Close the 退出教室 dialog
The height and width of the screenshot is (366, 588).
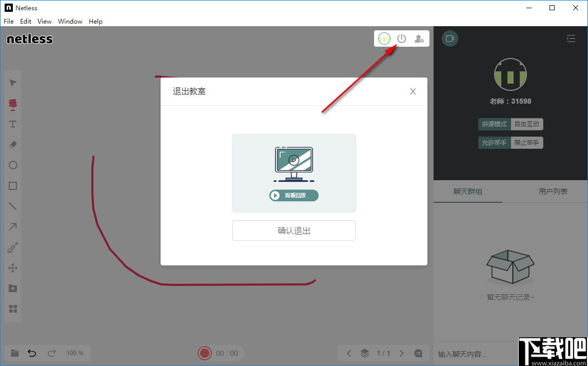[413, 91]
